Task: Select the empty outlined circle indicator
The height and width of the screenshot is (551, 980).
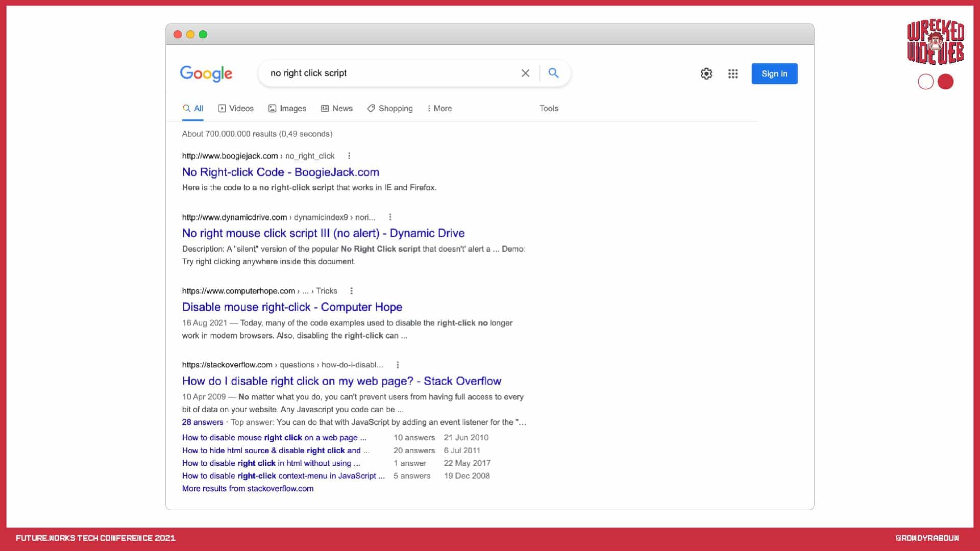Action: 925,82
